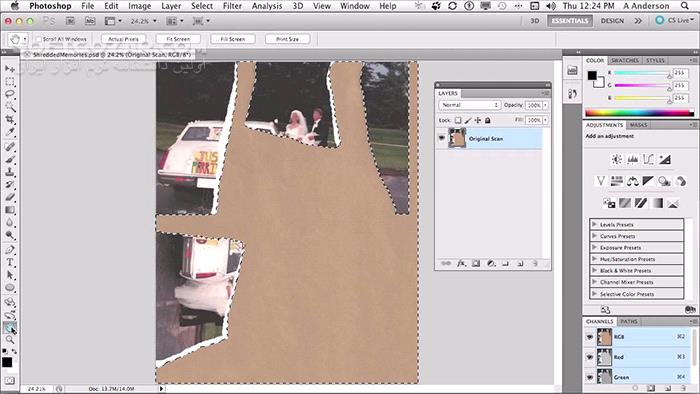
Task: Toggle Lock all for layer
Action: pos(488,120)
